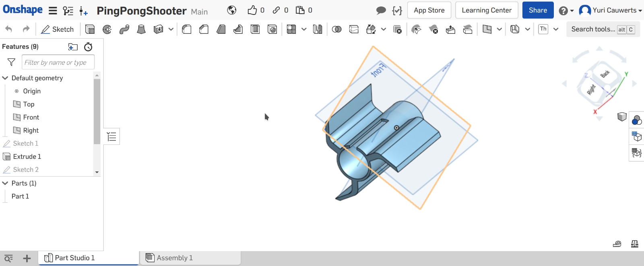Expand the dropdown next to Thicken tool

[171, 29]
